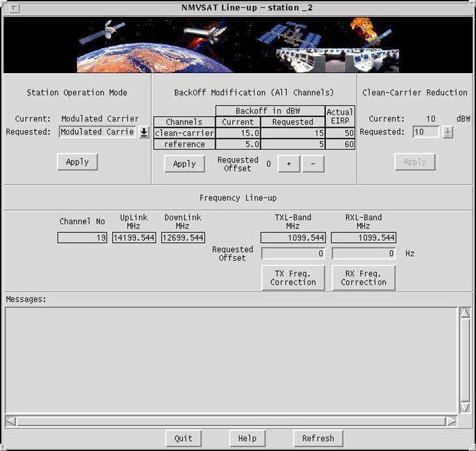Image resolution: width=476 pixels, height=451 pixels.
Task: Select clean-carrier requested backoff cell
Action: pos(293,133)
